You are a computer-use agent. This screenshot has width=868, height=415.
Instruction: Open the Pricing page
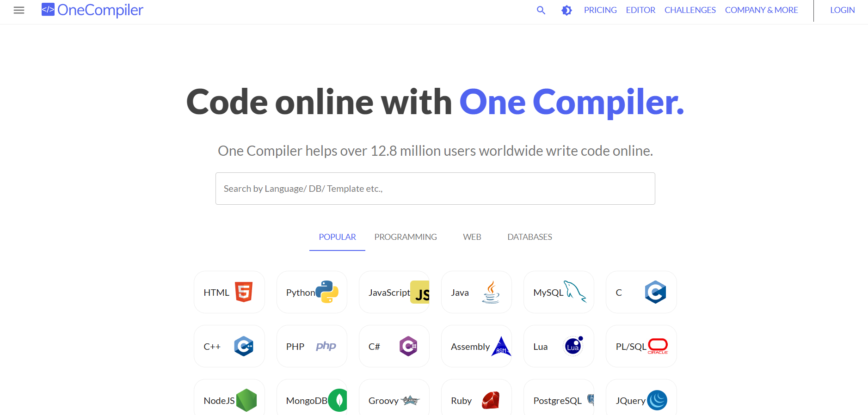pos(600,10)
